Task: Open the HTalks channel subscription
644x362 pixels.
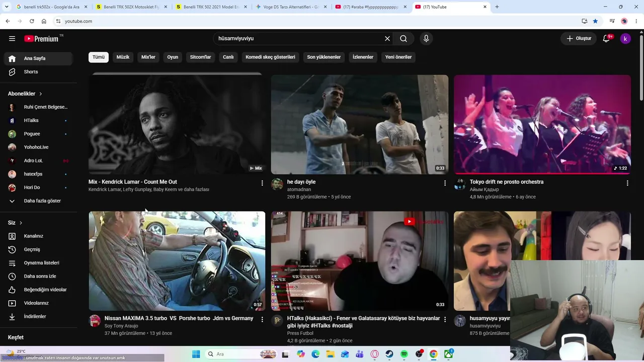Action: [38, 121]
